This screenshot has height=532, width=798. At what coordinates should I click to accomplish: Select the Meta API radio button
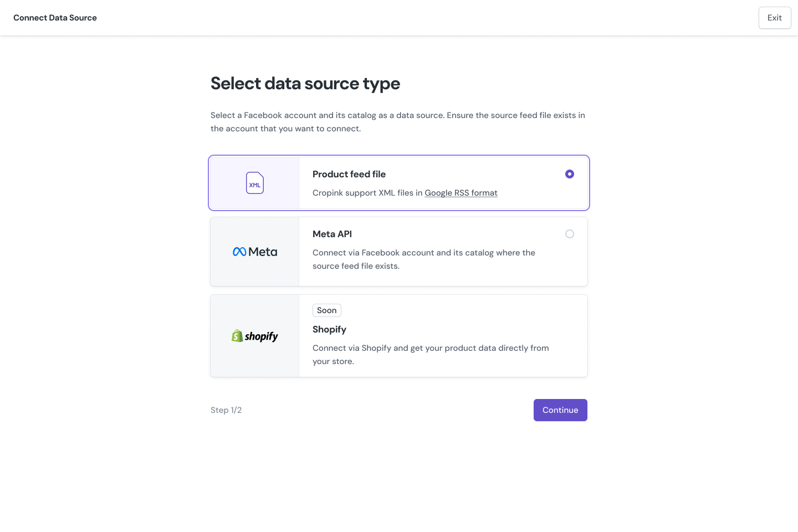point(570,234)
